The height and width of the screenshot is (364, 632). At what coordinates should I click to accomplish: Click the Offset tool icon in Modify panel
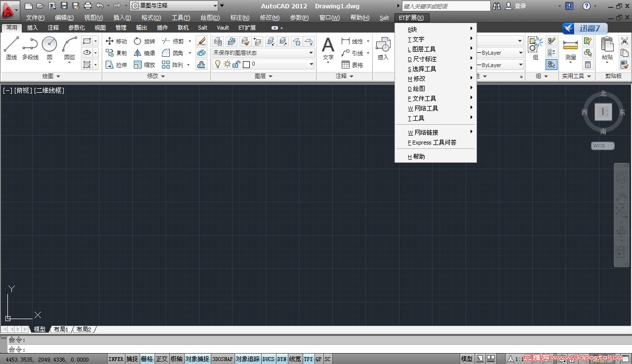(201, 65)
